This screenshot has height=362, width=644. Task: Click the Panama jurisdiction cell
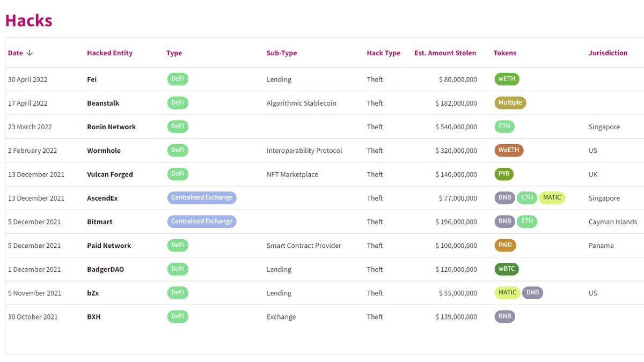[601, 246]
